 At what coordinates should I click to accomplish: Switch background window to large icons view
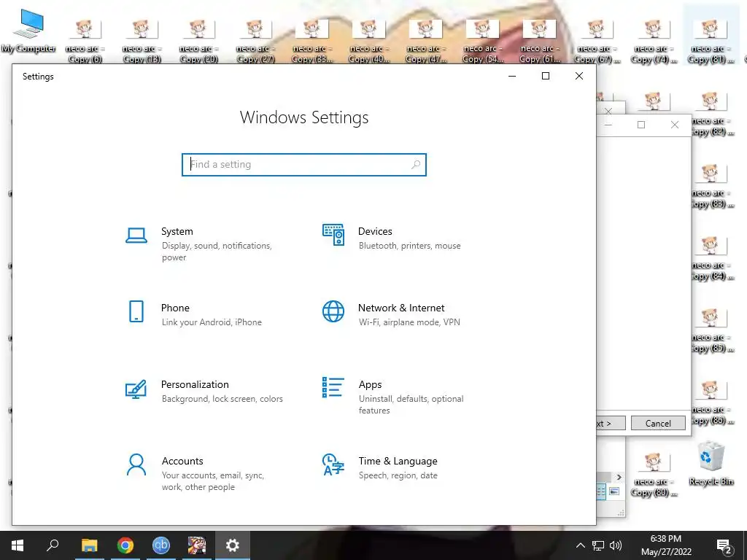[x=614, y=491]
